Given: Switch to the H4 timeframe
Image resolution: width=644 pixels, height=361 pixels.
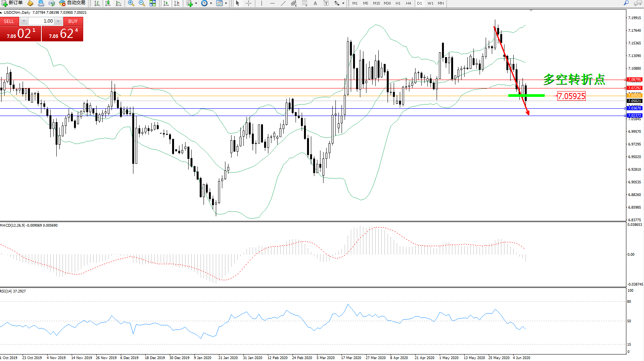Looking at the screenshot, I should (408, 3).
